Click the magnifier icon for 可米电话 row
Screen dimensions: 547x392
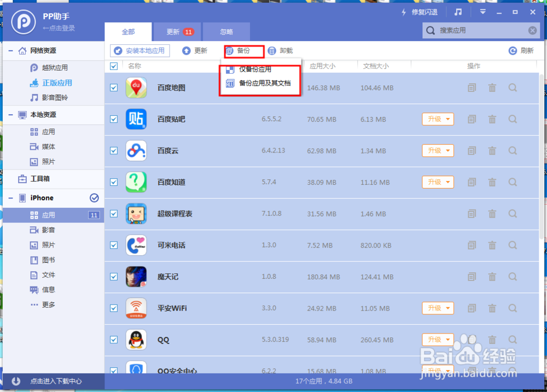513,245
